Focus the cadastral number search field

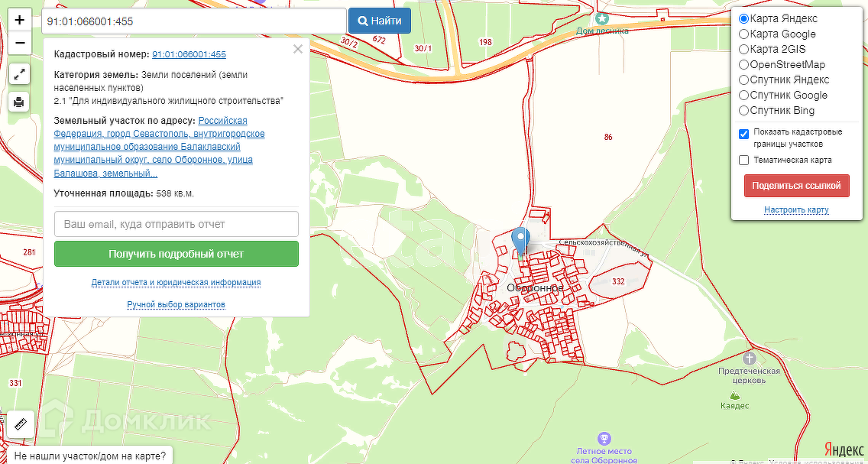(x=194, y=21)
